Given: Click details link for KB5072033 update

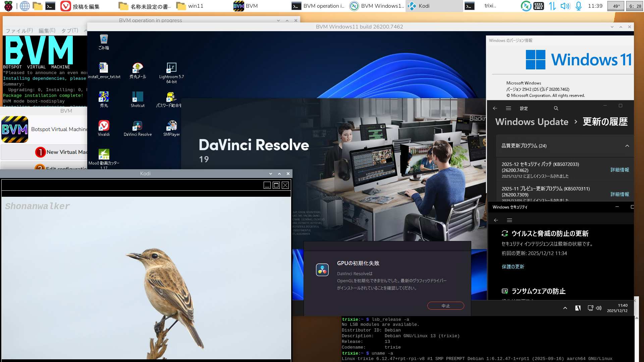Looking at the screenshot, I should pyautogui.click(x=620, y=170).
